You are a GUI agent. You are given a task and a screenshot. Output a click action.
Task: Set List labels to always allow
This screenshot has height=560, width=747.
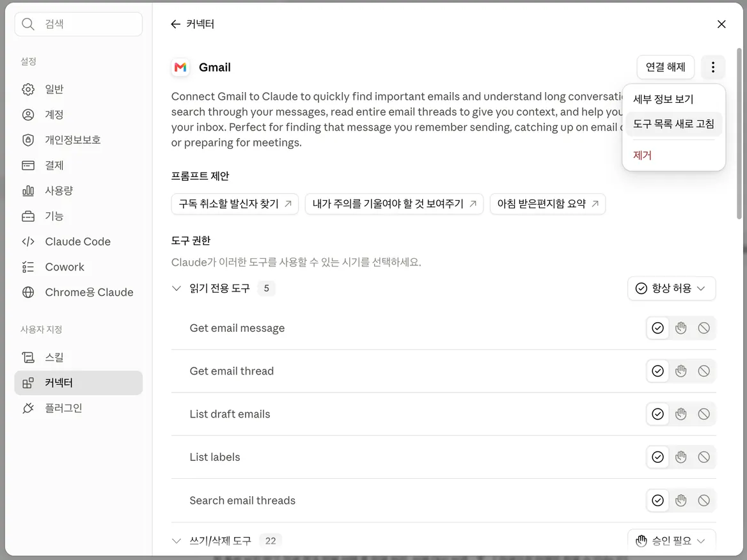point(657,457)
